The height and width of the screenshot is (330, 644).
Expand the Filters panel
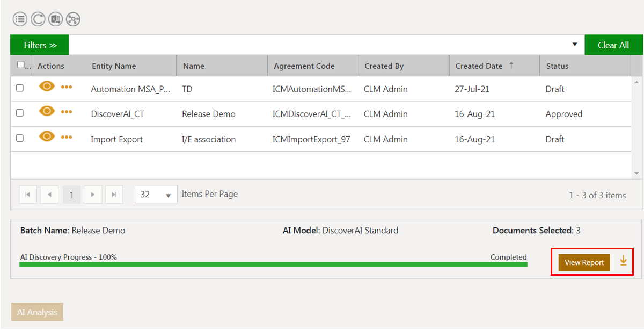click(x=40, y=45)
